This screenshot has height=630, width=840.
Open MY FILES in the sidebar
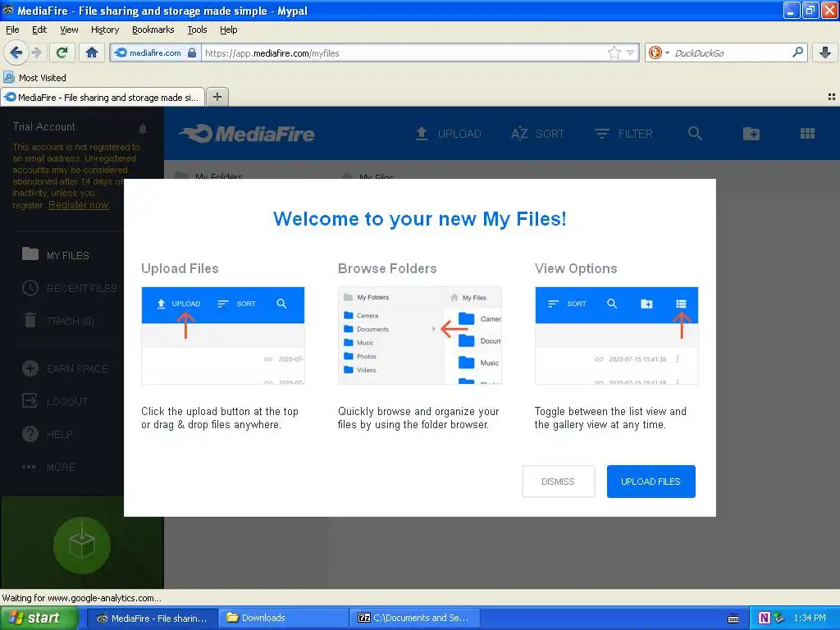click(x=55, y=255)
